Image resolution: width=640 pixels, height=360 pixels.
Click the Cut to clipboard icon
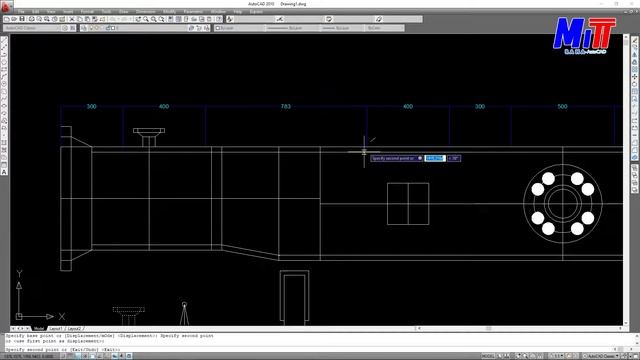pyautogui.click(x=72, y=19)
